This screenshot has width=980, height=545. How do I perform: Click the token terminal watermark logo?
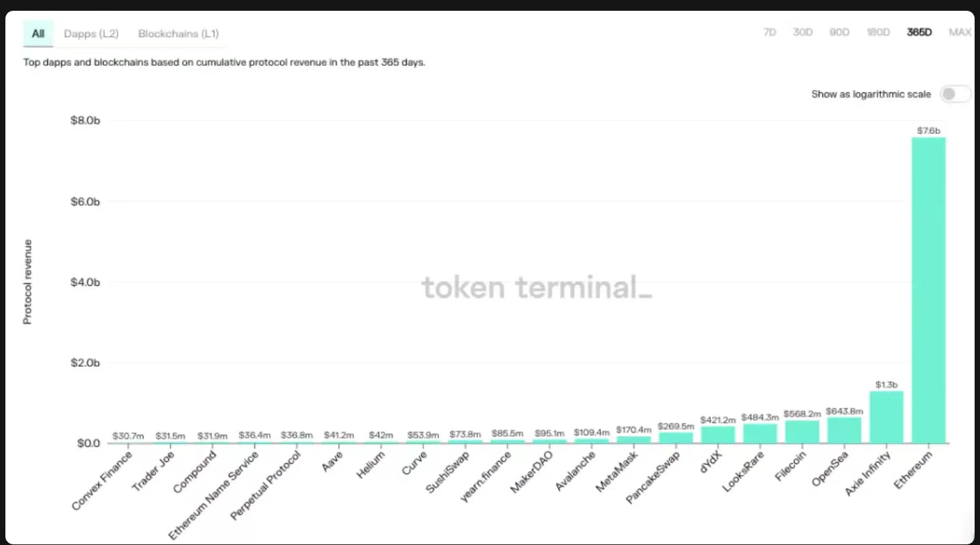coord(536,288)
